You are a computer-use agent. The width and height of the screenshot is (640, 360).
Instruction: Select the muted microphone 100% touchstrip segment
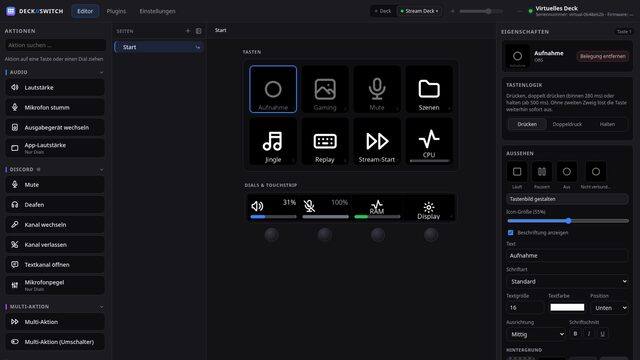pos(325,208)
